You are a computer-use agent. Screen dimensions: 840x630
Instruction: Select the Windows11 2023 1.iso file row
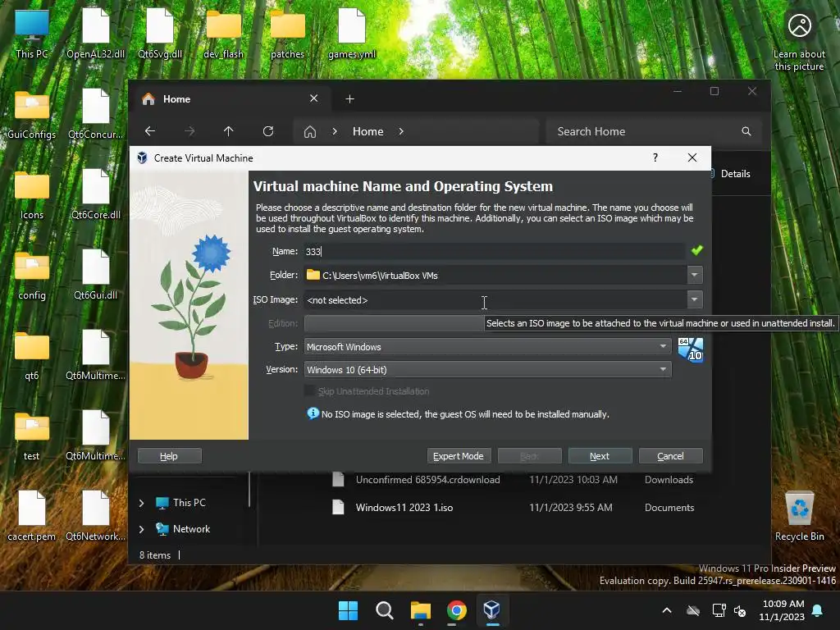tap(514, 507)
